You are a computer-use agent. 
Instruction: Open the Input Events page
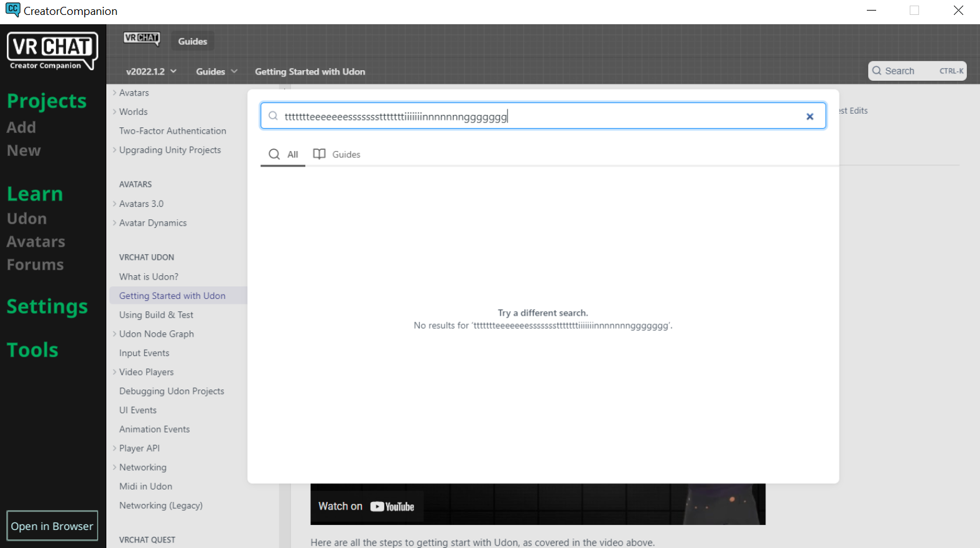click(144, 353)
